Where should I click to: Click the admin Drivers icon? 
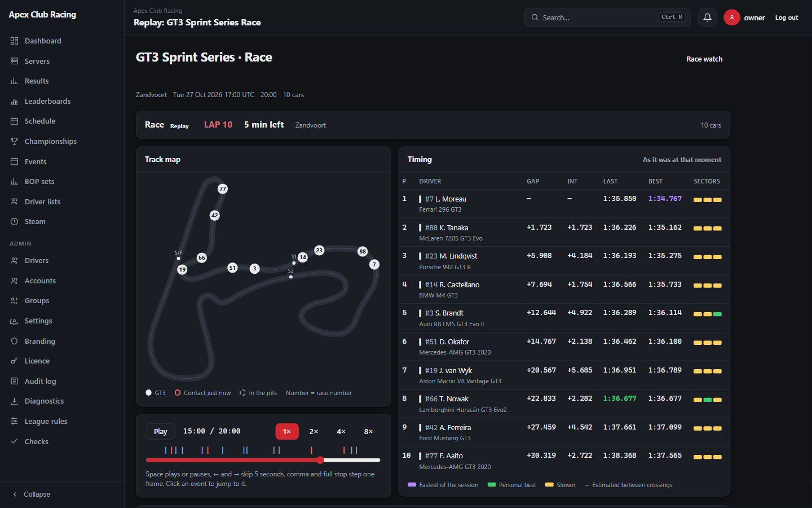(14, 260)
